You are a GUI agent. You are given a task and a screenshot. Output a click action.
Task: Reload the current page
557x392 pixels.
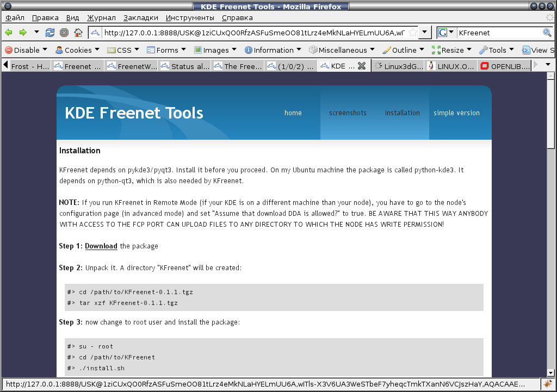[50, 33]
